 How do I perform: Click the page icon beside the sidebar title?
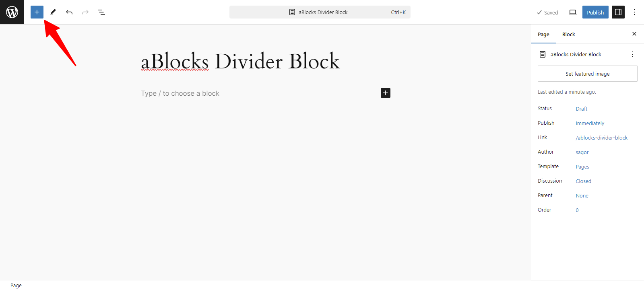543,54
